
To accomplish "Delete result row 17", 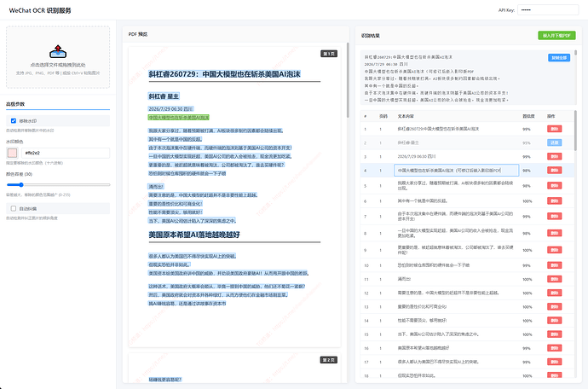I will (554, 362).
